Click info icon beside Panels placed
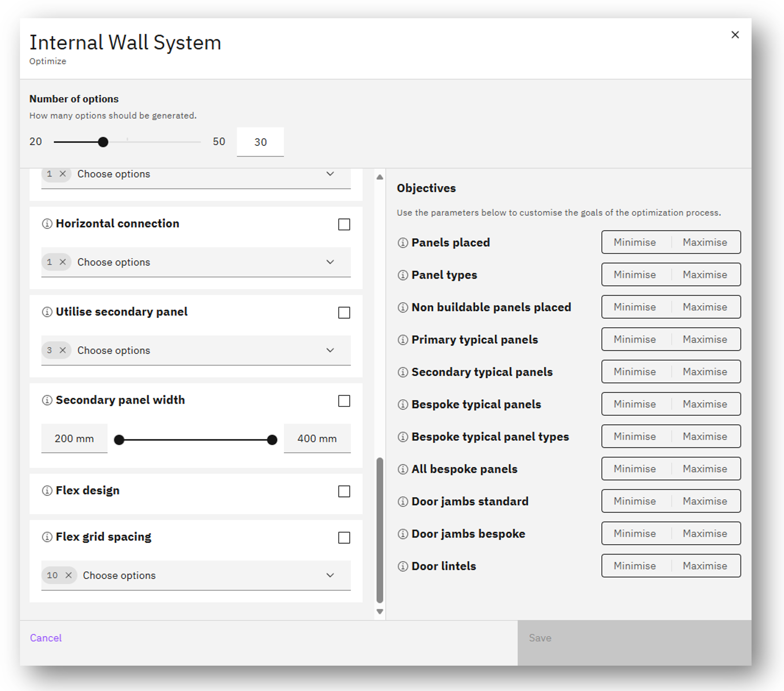The width and height of the screenshot is (784, 691). click(403, 243)
